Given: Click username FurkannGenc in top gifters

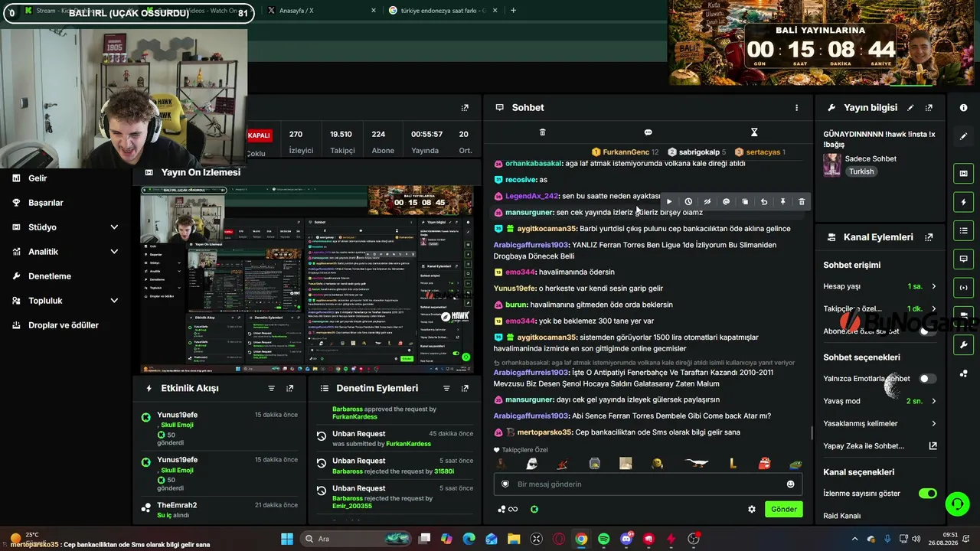Looking at the screenshot, I should click(626, 152).
